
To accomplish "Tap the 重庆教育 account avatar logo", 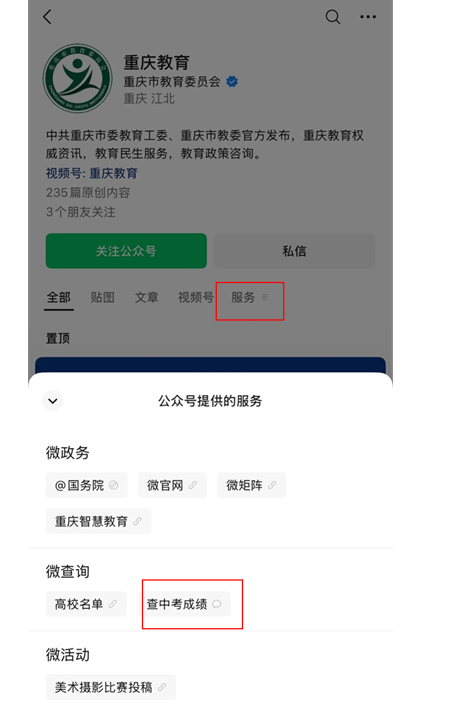I will [x=78, y=78].
